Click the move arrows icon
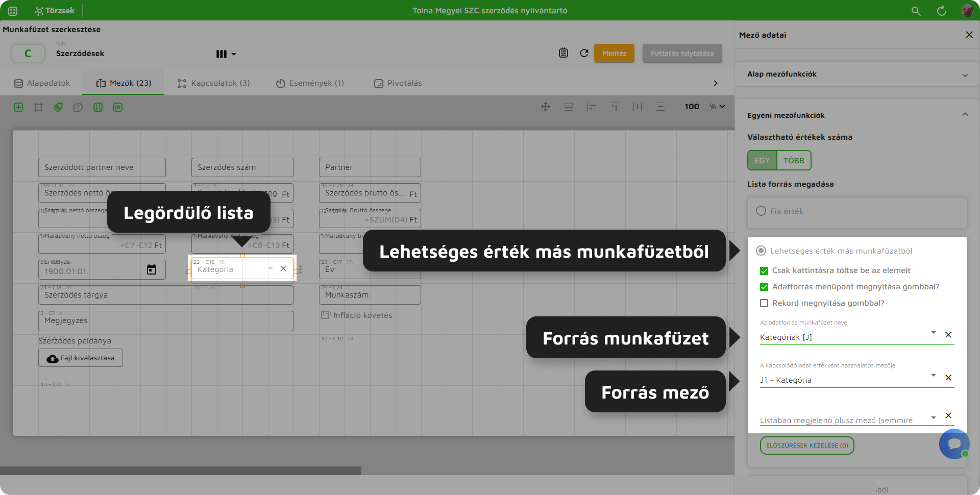 click(546, 107)
